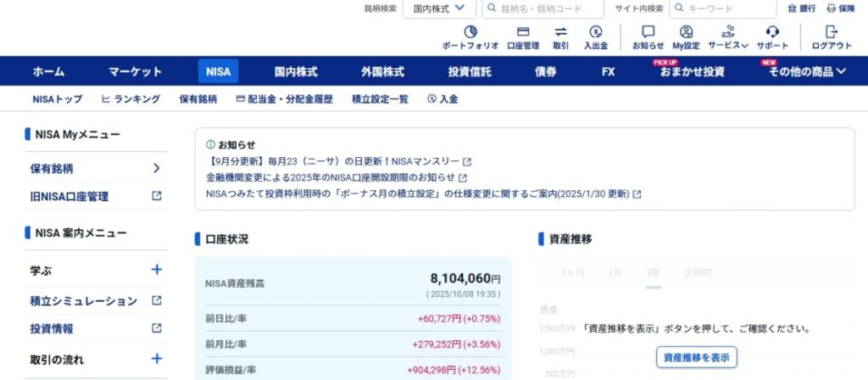
Task: Go to 銀行 bank link
Action: click(x=802, y=8)
